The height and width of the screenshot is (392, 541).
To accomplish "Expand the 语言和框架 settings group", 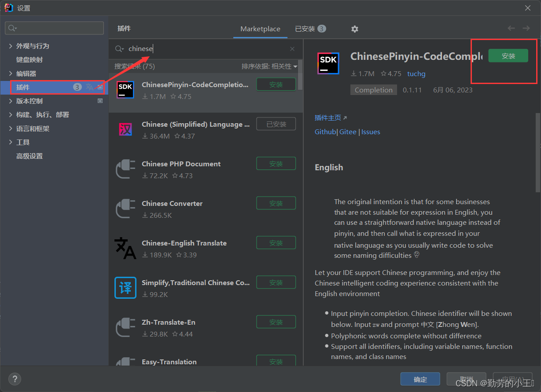I will (x=11, y=128).
